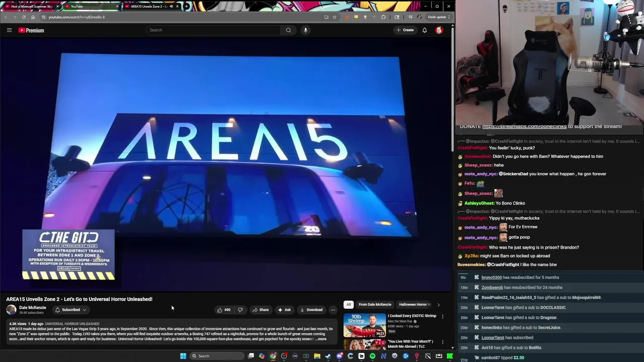Image resolution: width=644 pixels, height=362 pixels.
Task: Open File Explorer from the taskbar
Action: click(317, 356)
